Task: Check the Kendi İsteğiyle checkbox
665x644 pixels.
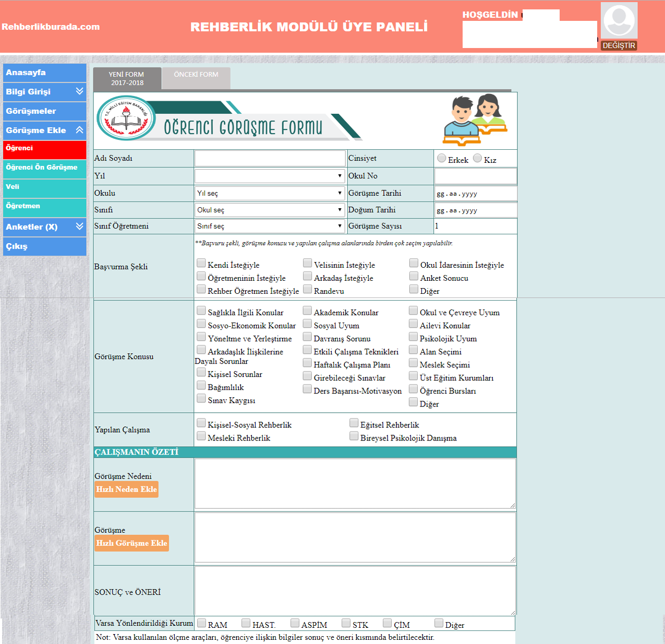Action: click(x=201, y=263)
